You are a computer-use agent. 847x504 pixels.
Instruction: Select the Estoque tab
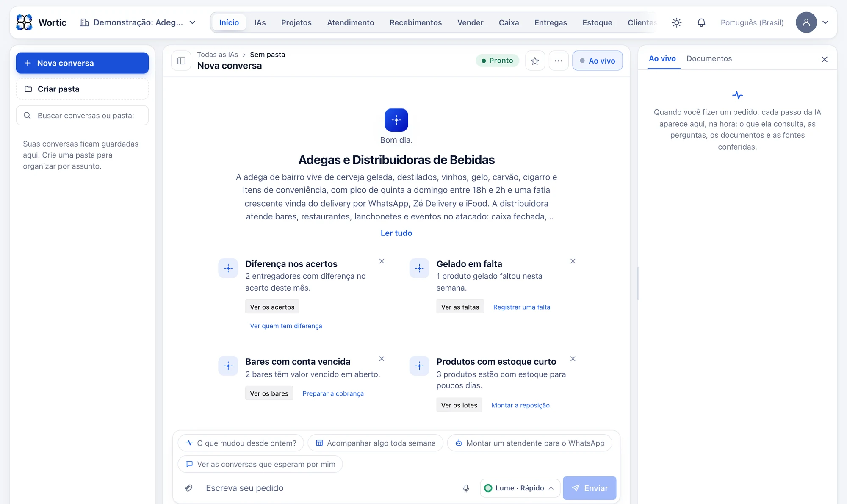(x=597, y=22)
